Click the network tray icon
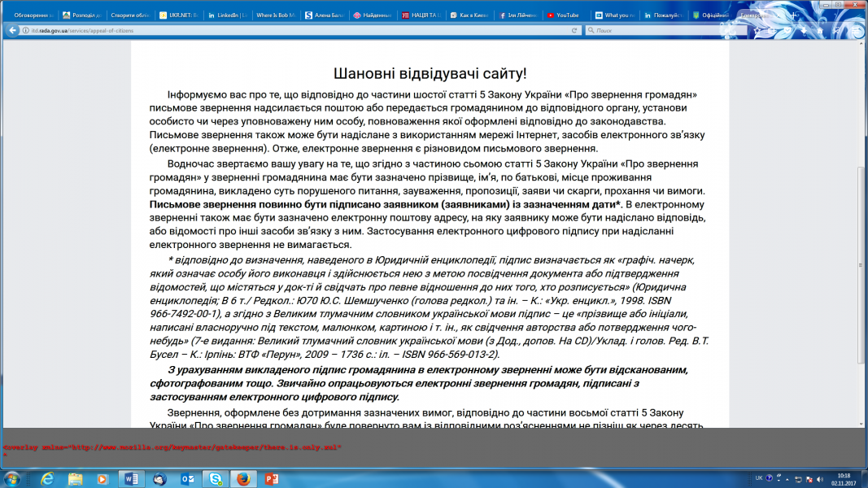This screenshot has width=868, height=488. click(798, 479)
